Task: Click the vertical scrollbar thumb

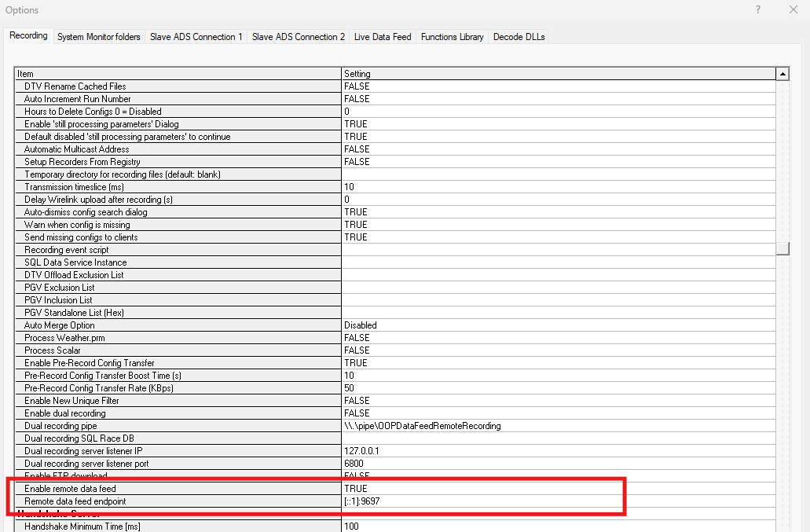Action: (x=783, y=248)
